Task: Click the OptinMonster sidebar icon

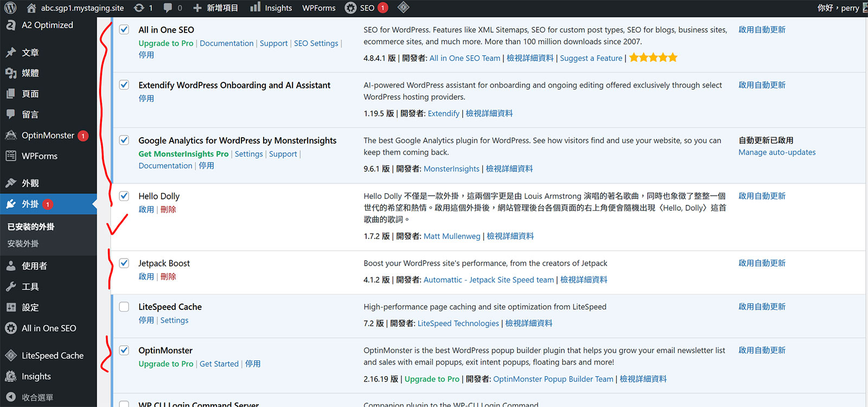Action: tap(11, 135)
